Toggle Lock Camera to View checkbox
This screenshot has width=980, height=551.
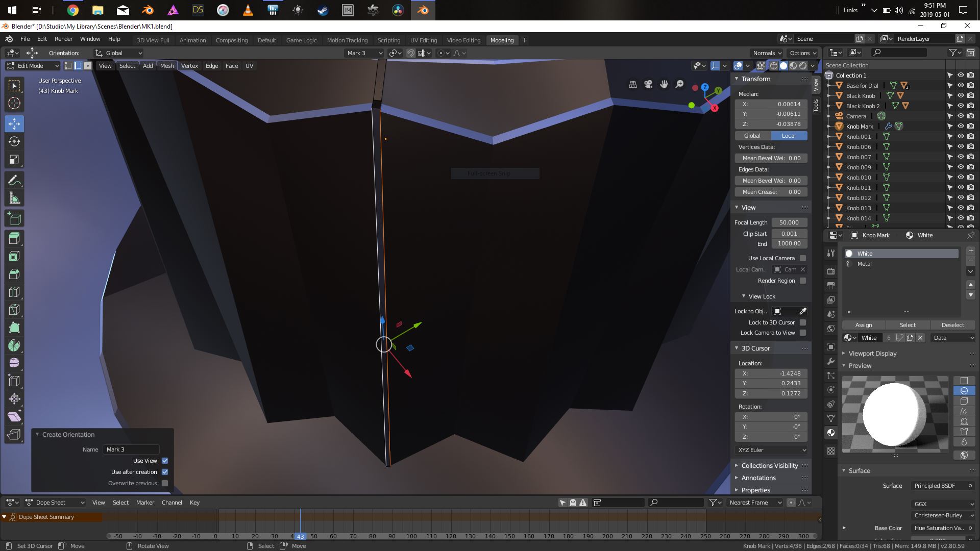coord(803,333)
